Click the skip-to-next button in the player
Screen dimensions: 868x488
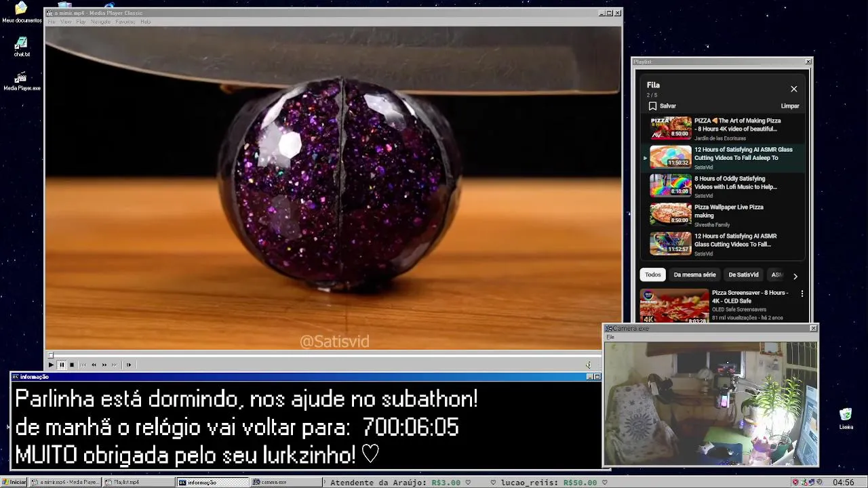(x=115, y=365)
